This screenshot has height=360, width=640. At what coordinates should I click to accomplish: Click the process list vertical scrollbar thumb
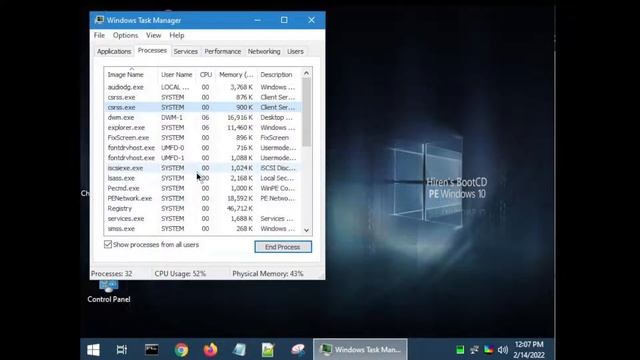307,112
